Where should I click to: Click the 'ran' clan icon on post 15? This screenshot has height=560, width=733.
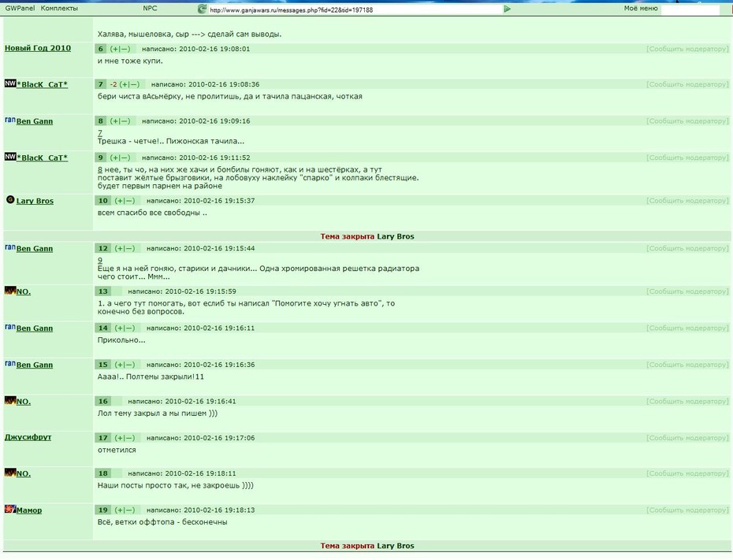[10, 363]
